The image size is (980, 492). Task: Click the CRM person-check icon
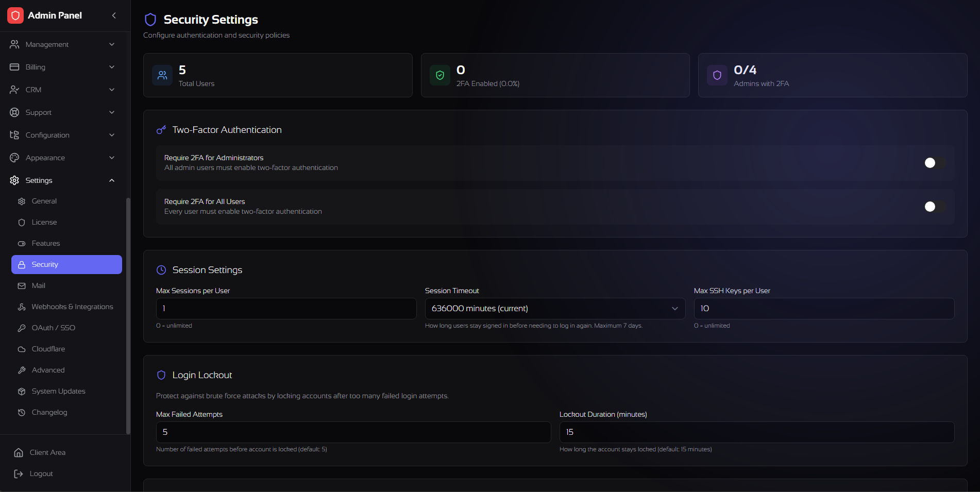(14, 90)
